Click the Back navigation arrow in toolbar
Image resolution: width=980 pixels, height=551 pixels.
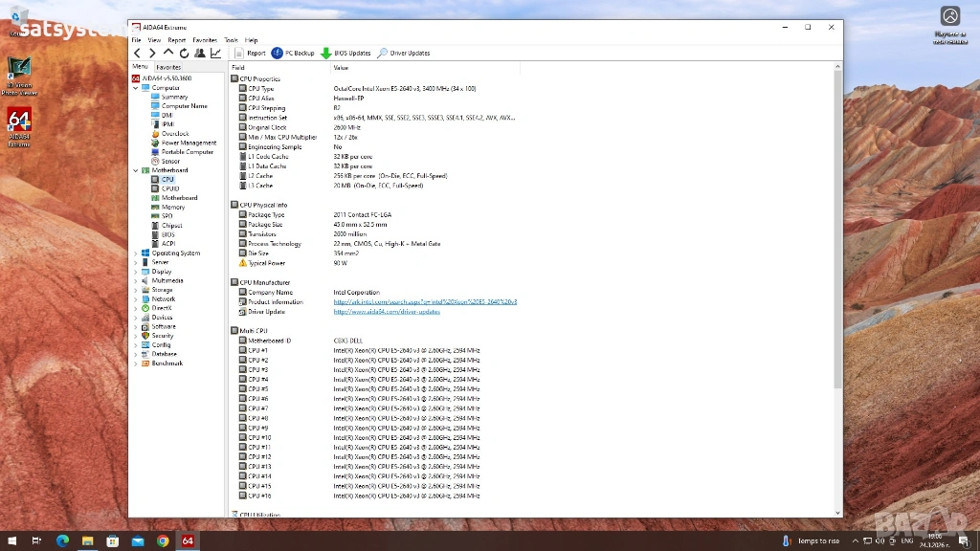[x=137, y=54]
